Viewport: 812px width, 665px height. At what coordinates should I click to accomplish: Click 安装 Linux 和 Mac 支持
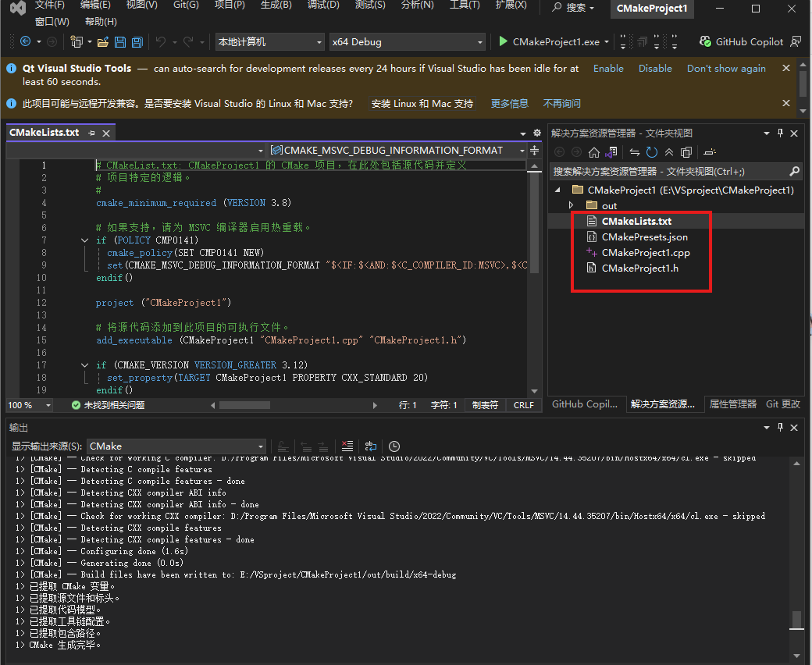coord(422,102)
